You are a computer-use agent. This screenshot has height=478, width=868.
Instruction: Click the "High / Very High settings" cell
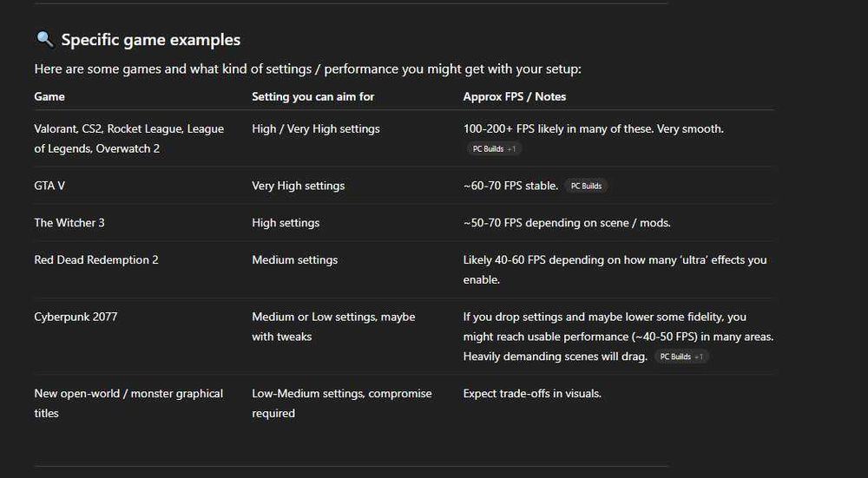(x=316, y=129)
